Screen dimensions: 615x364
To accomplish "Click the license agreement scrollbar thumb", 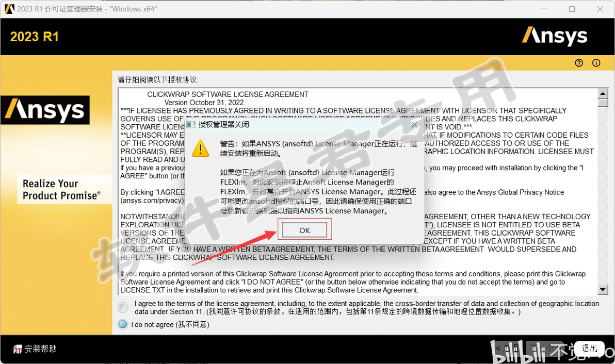I will [603, 103].
